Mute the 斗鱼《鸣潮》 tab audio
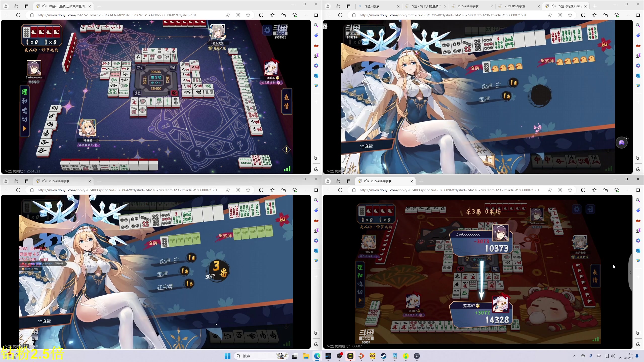This screenshot has height=362, width=644. [x=554, y=6]
